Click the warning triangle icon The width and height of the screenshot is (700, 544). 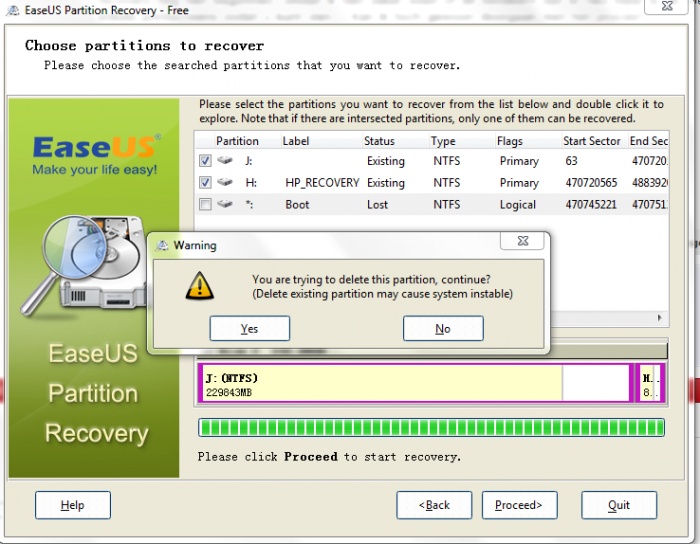click(200, 285)
